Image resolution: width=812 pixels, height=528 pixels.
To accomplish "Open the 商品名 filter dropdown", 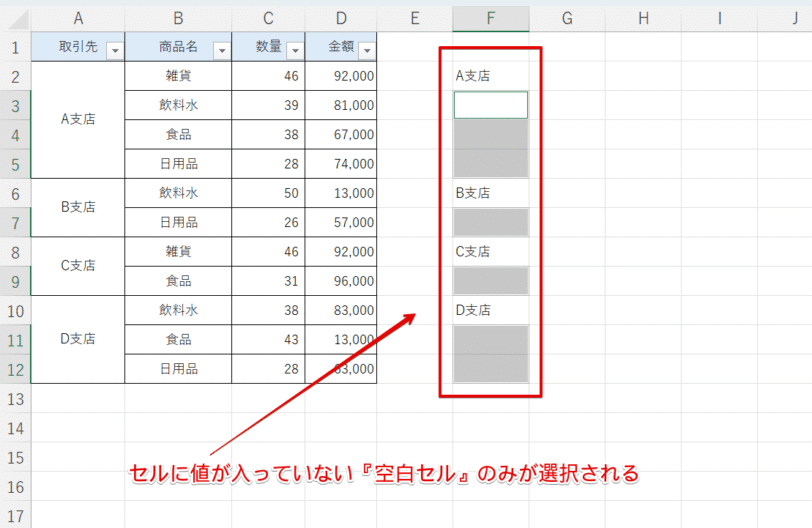I will tap(222, 51).
